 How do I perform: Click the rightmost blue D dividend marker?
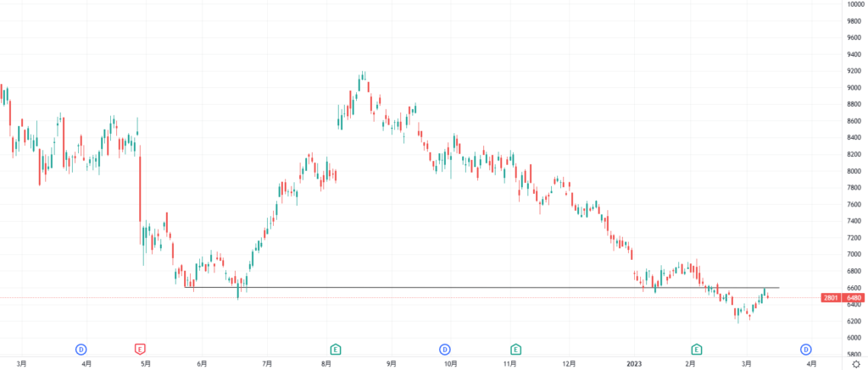coord(805,349)
